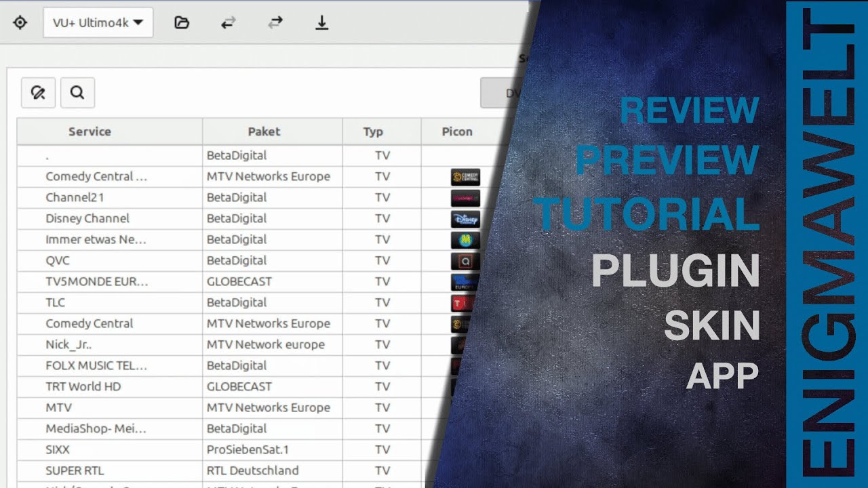Open the VU+ Ultimo4k profile dropdown

click(x=98, y=23)
